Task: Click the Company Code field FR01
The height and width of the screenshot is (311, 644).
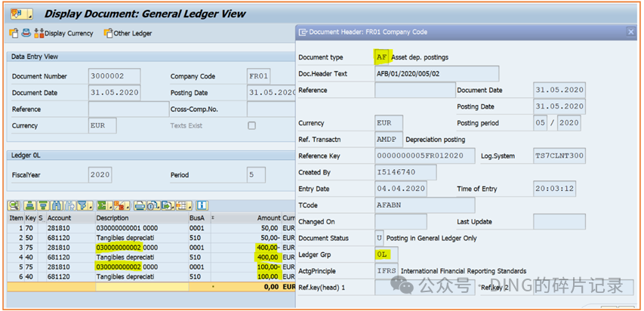Action: tap(259, 76)
